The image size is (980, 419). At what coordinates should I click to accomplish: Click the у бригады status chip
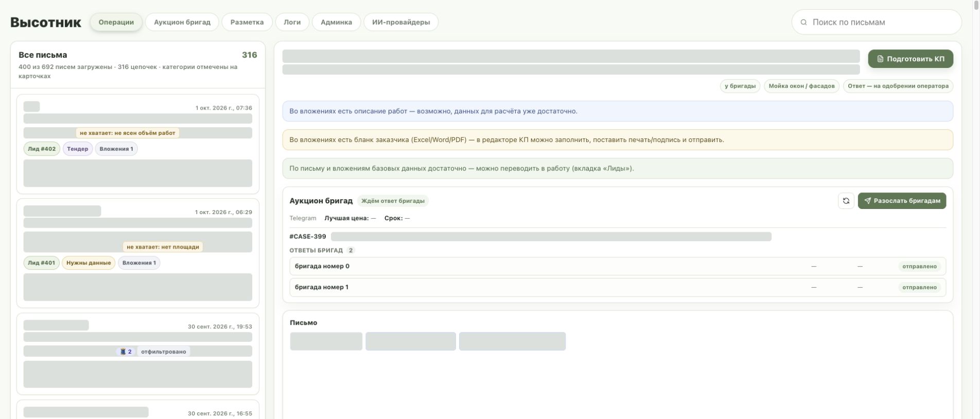pos(740,86)
